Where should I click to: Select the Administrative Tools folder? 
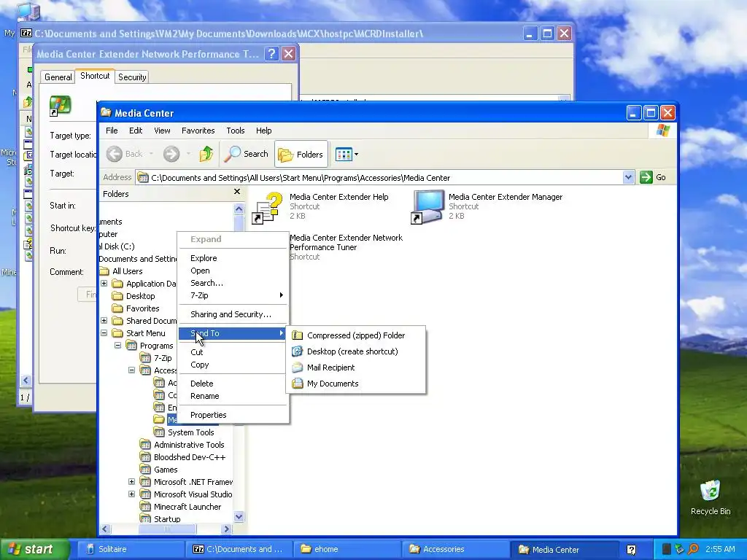coord(189,444)
